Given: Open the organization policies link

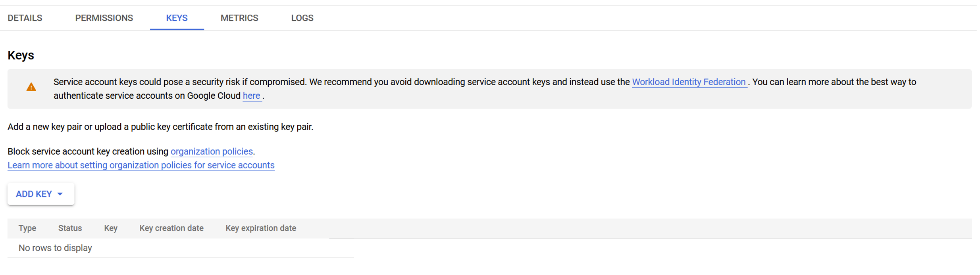Looking at the screenshot, I should [x=212, y=151].
